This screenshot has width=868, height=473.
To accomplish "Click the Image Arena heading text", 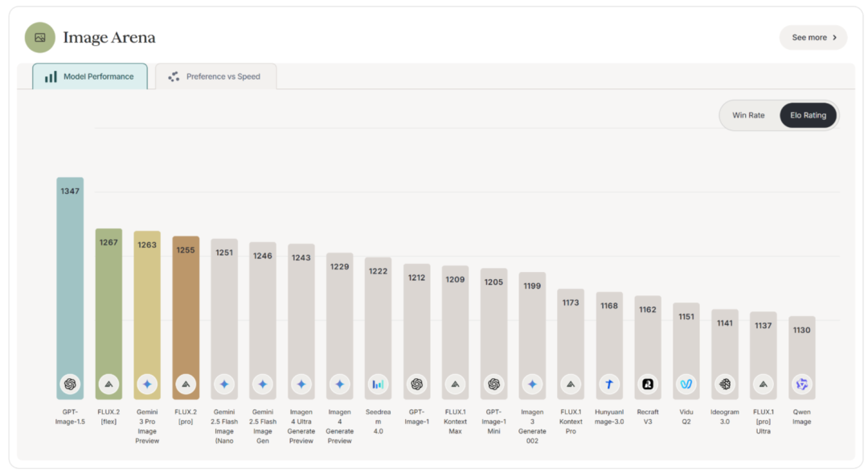I will pyautogui.click(x=109, y=37).
